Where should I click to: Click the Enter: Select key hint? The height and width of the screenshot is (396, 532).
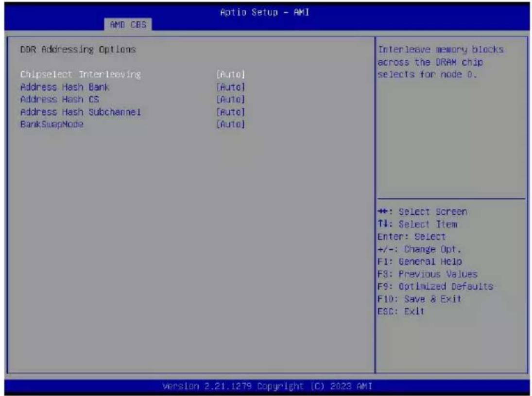411,237
